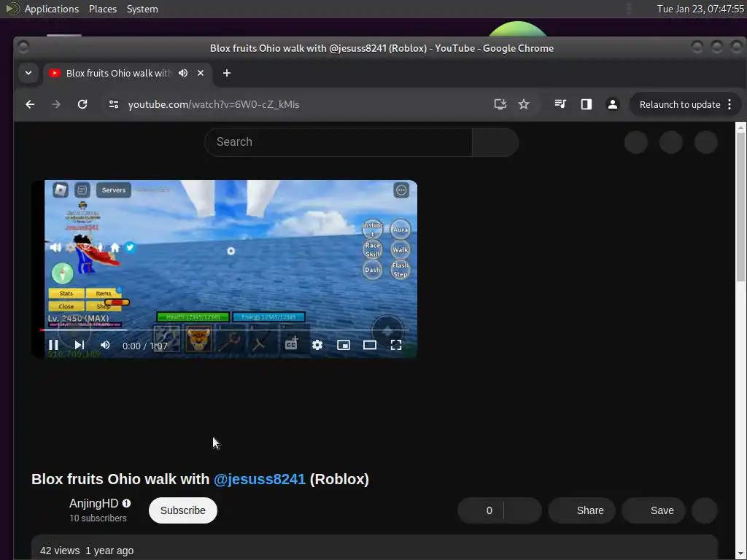The height and width of the screenshot is (560, 747).
Task: Open the Places menu
Action: point(102,9)
